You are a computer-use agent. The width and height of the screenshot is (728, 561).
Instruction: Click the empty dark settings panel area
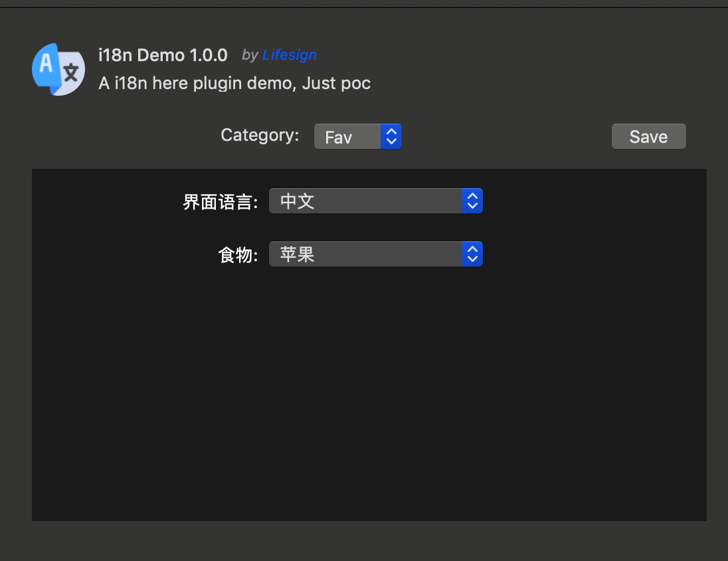369,399
